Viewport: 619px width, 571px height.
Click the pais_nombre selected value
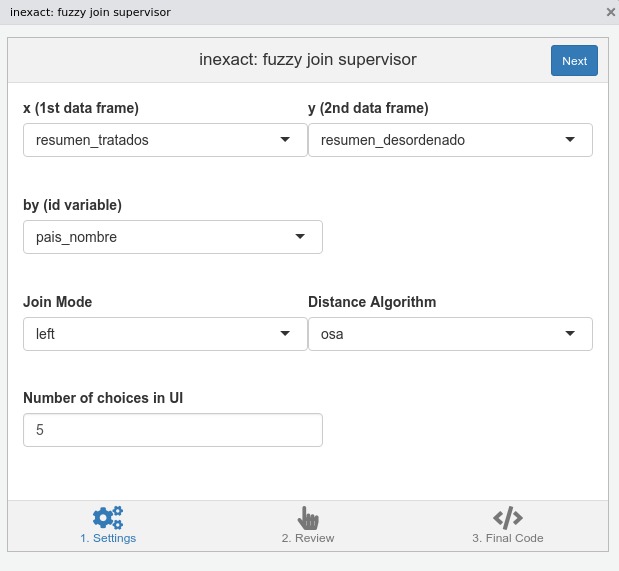pos(76,237)
